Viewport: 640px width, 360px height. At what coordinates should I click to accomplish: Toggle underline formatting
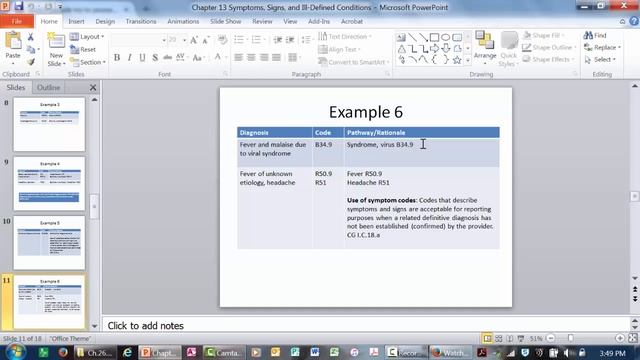142,58
